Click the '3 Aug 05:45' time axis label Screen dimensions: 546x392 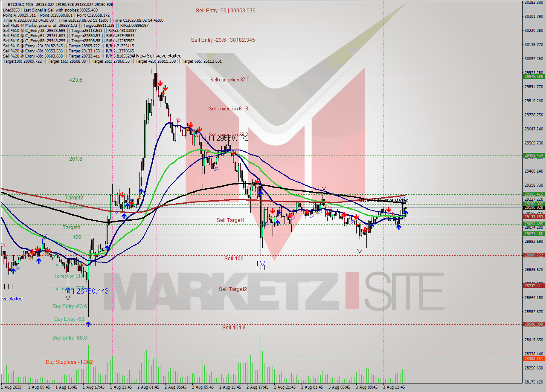point(340,387)
